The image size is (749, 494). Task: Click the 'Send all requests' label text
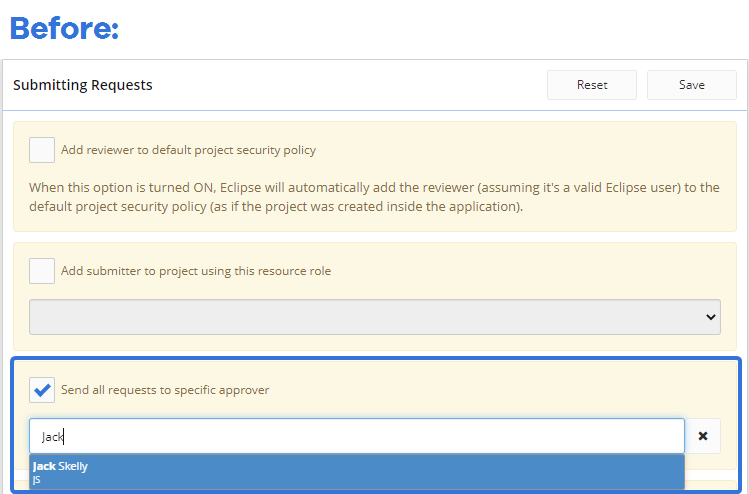pyautogui.click(x=165, y=390)
